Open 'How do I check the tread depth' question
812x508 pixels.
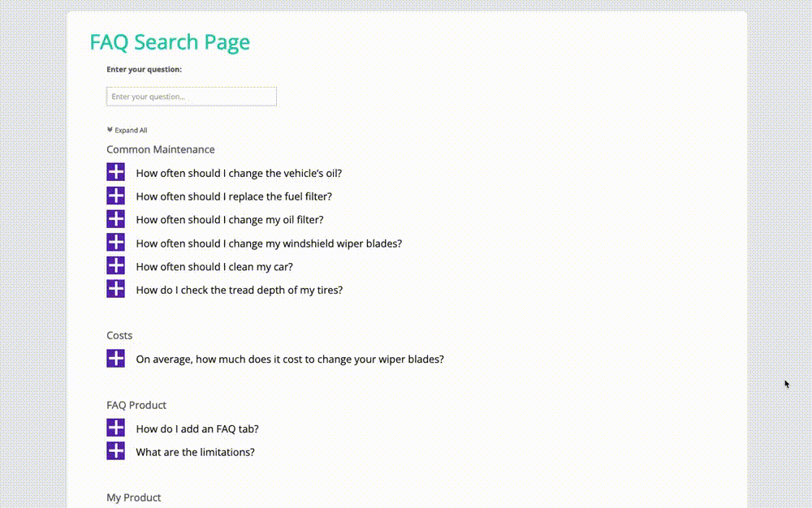point(240,291)
